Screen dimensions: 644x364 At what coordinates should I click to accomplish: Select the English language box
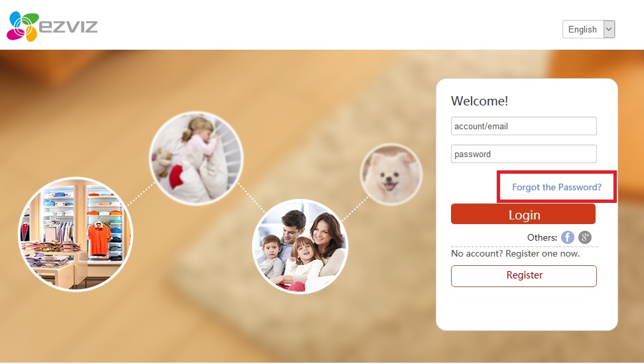(x=588, y=29)
